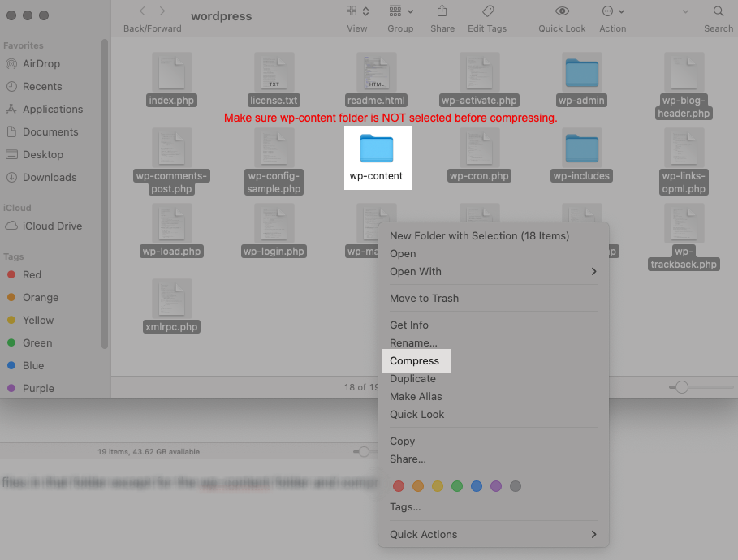Apply the orange tag color swatch
The width and height of the screenshot is (738, 560).
click(x=418, y=486)
